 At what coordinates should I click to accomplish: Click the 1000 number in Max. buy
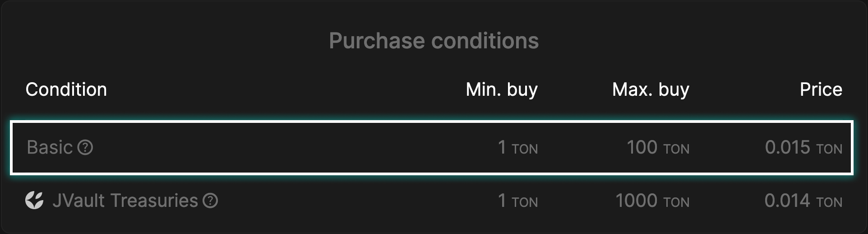point(637,201)
